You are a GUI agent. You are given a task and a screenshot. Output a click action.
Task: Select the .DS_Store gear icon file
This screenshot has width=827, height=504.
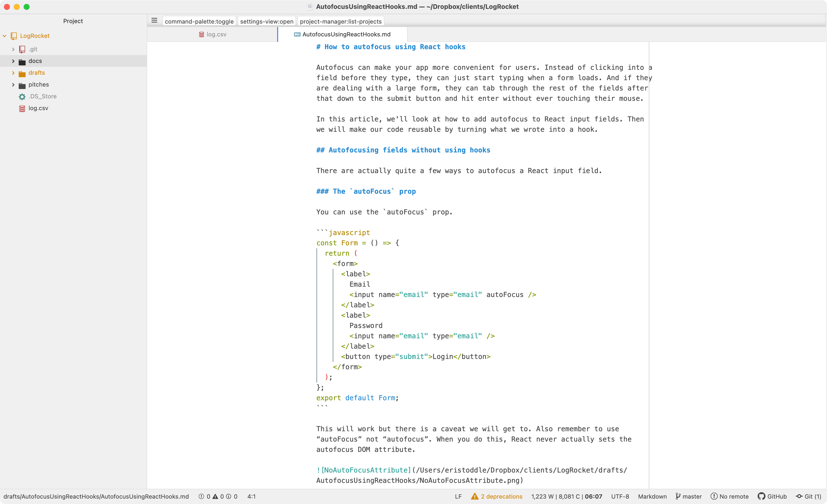coord(22,97)
